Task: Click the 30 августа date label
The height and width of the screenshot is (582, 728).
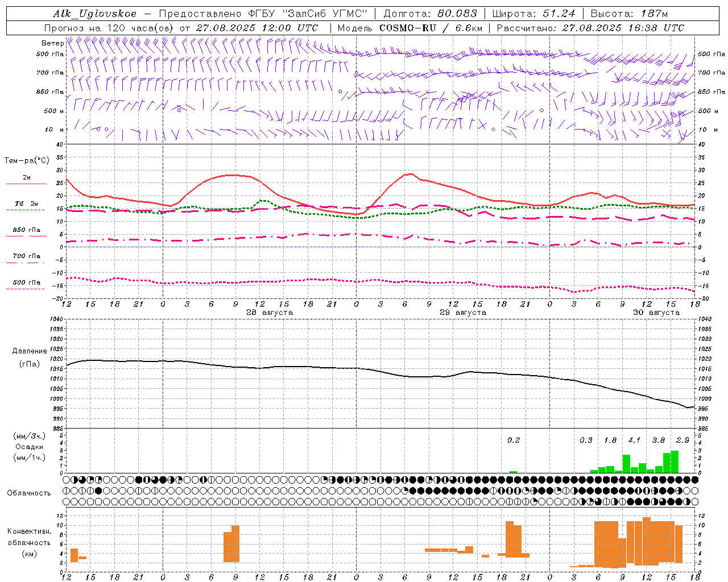Action: (x=656, y=313)
